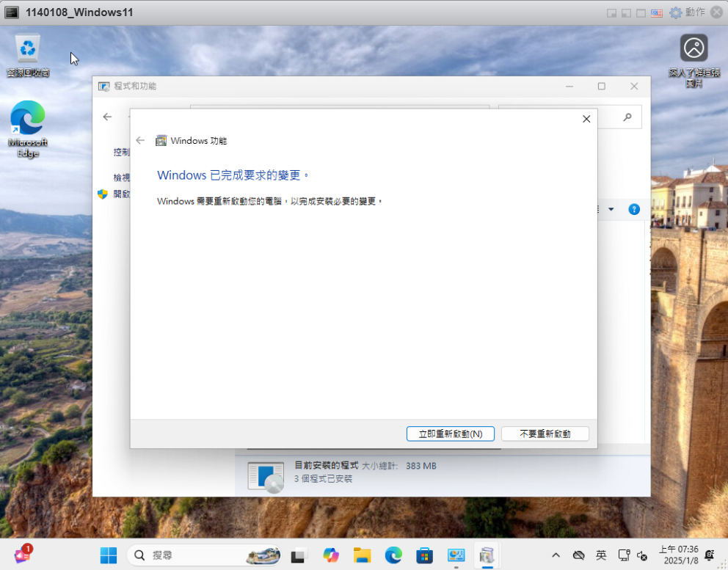Open the clock showing 上午 07:36
The height and width of the screenshot is (570, 728).
680,555
